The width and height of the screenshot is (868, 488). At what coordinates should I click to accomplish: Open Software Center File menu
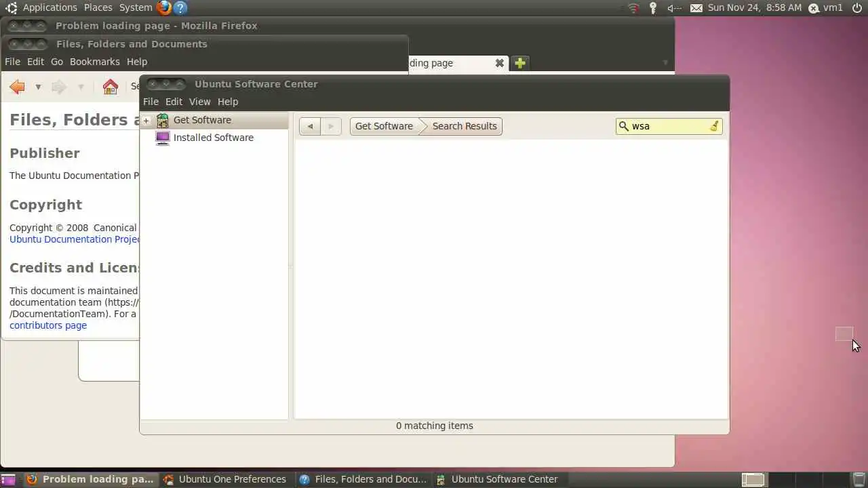pyautogui.click(x=151, y=102)
